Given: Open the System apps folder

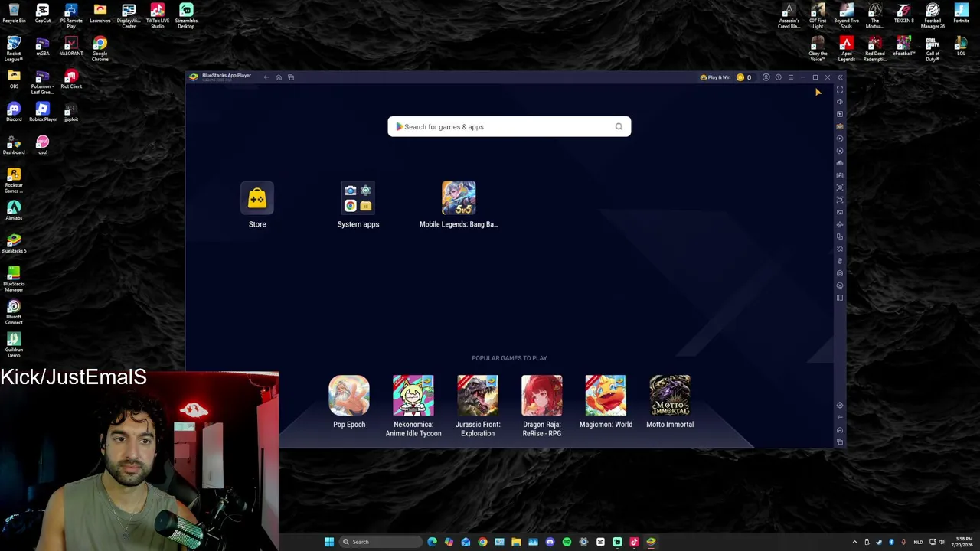Looking at the screenshot, I should pos(358,199).
